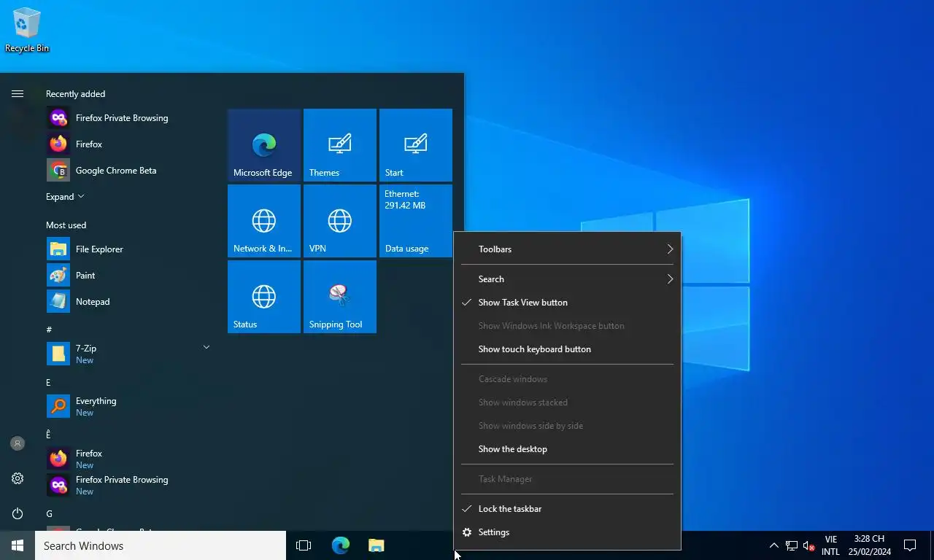
Task: Open the Start settings tile
Action: click(x=416, y=145)
